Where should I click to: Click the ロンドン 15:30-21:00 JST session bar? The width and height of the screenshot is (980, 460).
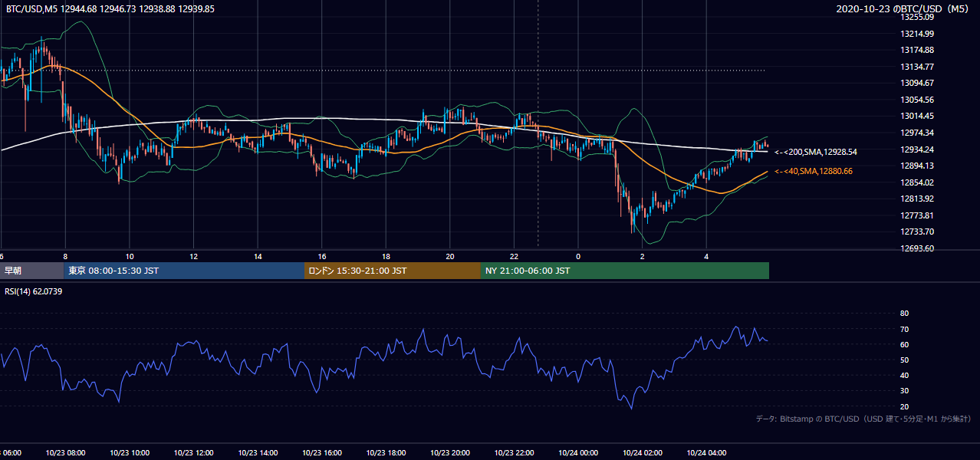pyautogui.click(x=393, y=271)
